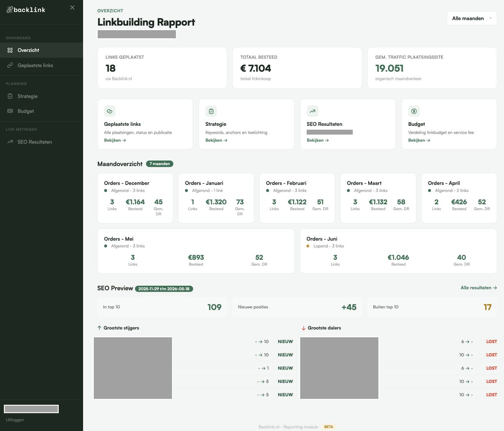Click the Nieuwe posities value +45
504x431 pixels.
349,307
